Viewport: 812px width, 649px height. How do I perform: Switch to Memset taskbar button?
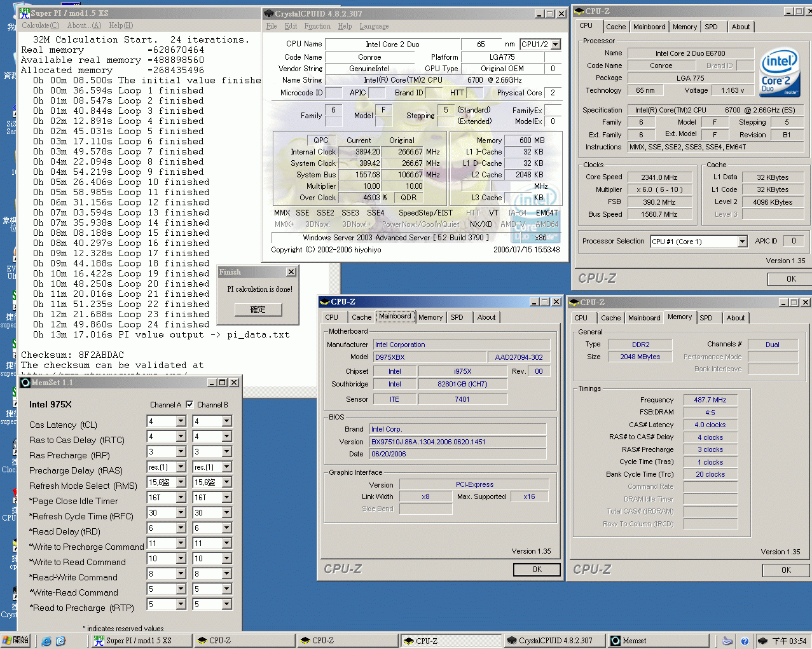pos(658,641)
